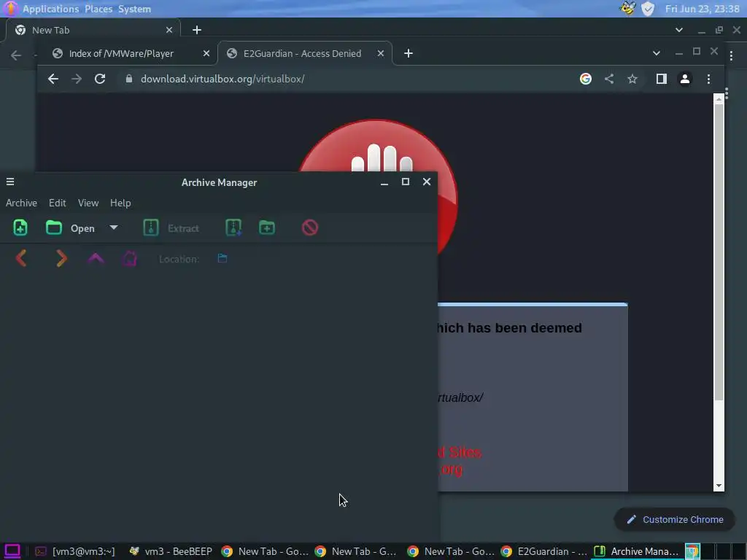Viewport: 747px width, 560px height.
Task: Click scrollbar down arrow on blocked page
Action: coord(719,486)
